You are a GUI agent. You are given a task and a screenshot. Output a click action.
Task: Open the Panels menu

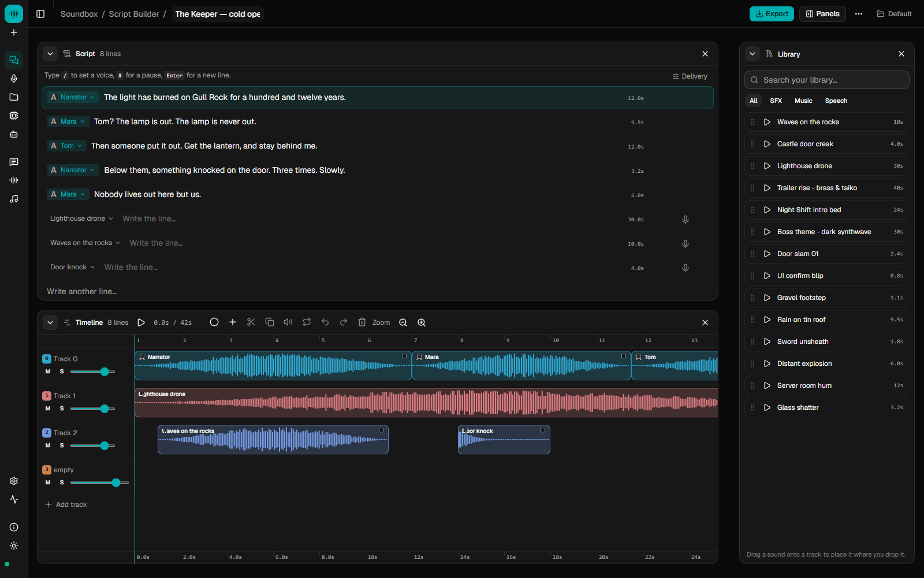pyautogui.click(x=822, y=14)
